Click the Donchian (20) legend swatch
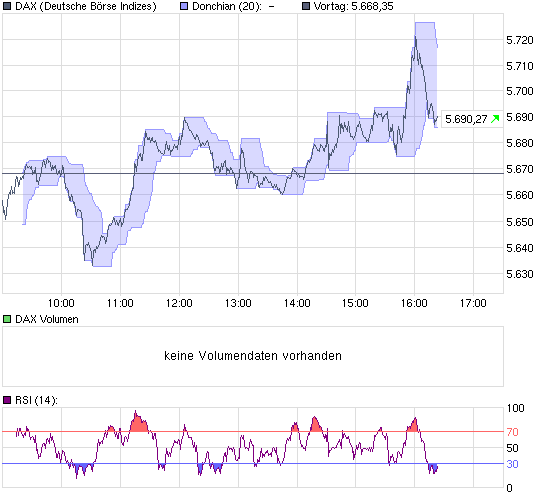The height and width of the screenshot is (496, 545). point(184,6)
